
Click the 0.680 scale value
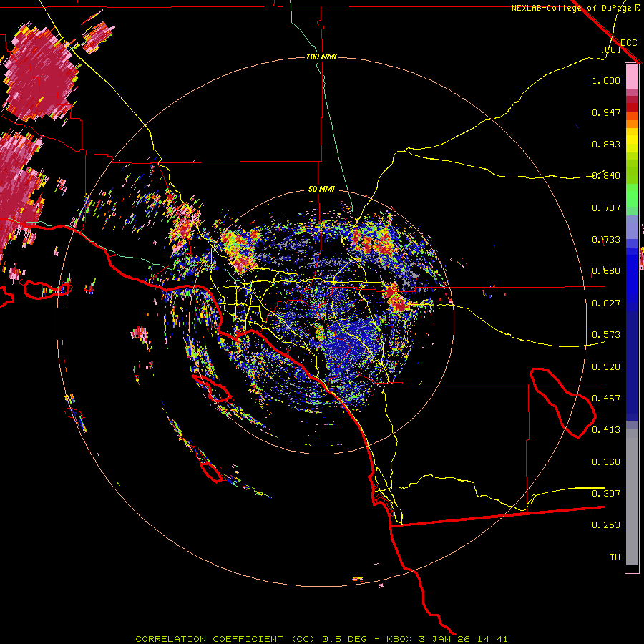point(606,271)
